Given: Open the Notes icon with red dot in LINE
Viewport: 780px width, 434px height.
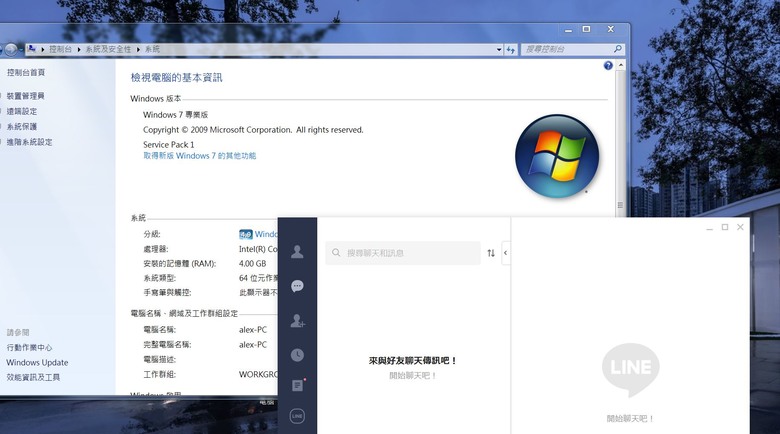Looking at the screenshot, I should (x=297, y=385).
